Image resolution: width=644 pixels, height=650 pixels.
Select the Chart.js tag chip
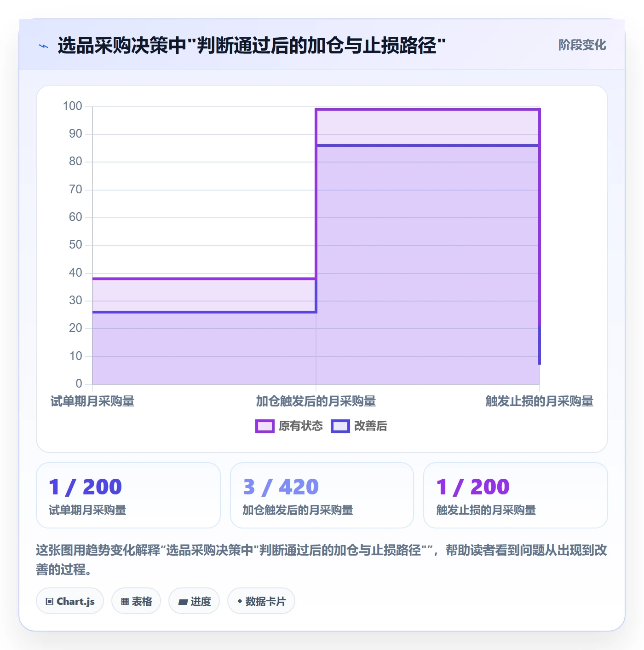70,601
